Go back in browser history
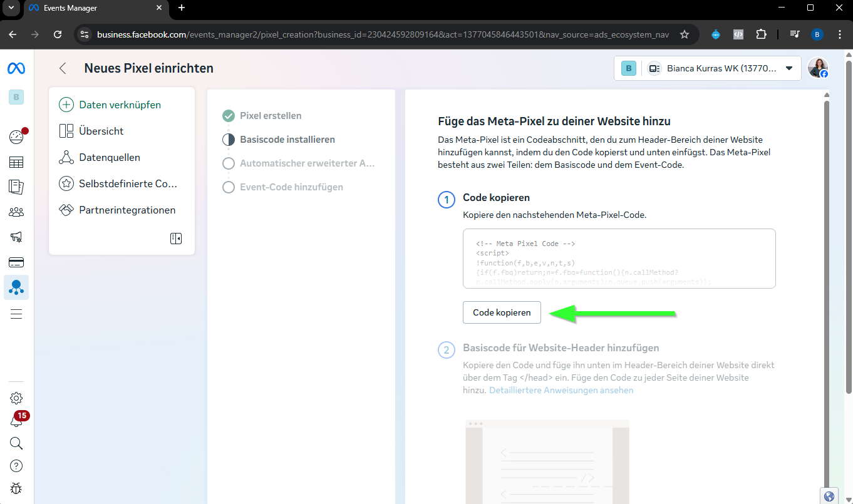 [13, 34]
